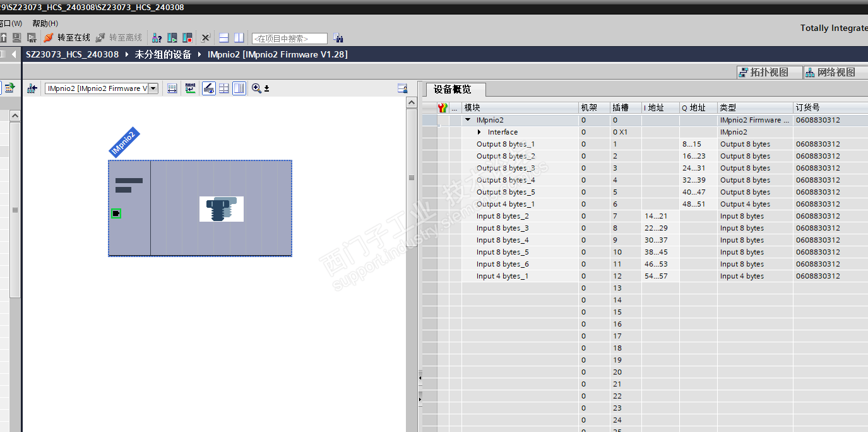The height and width of the screenshot is (432, 868).
Task: Select row Output 8 bytes_3
Action: coord(645,168)
